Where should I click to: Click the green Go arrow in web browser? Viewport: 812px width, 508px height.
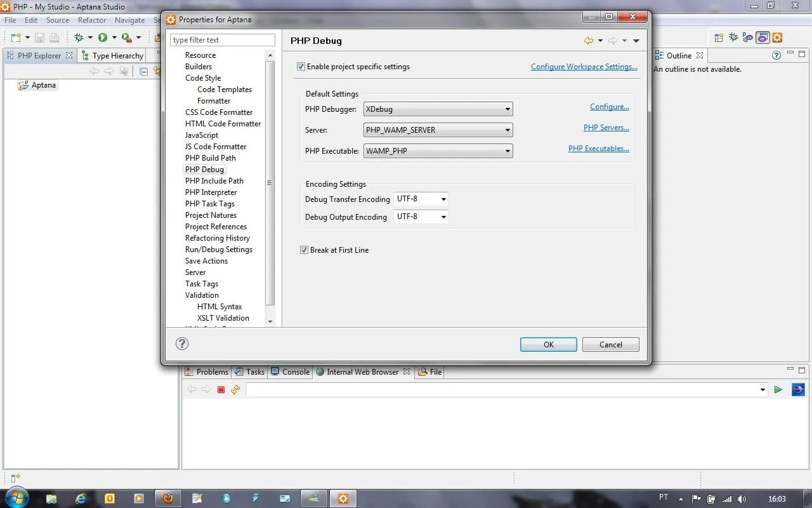point(778,389)
